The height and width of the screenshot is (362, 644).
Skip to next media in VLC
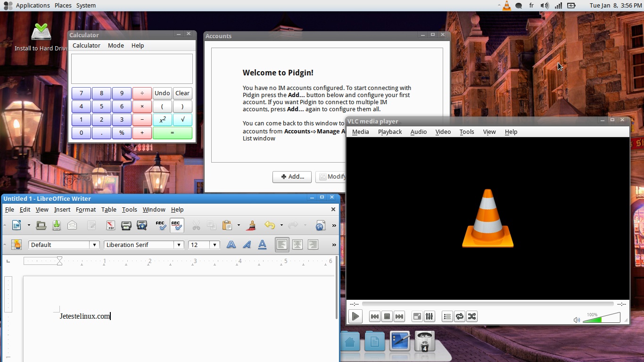tap(399, 317)
